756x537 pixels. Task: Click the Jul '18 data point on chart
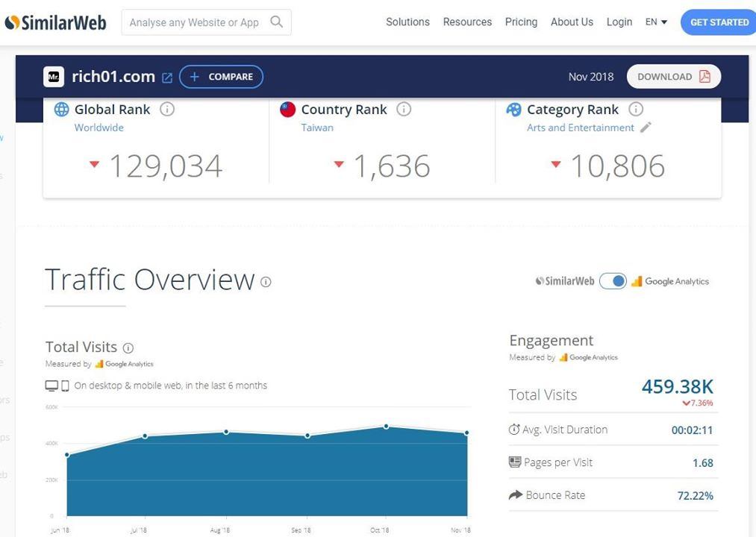[145, 436]
